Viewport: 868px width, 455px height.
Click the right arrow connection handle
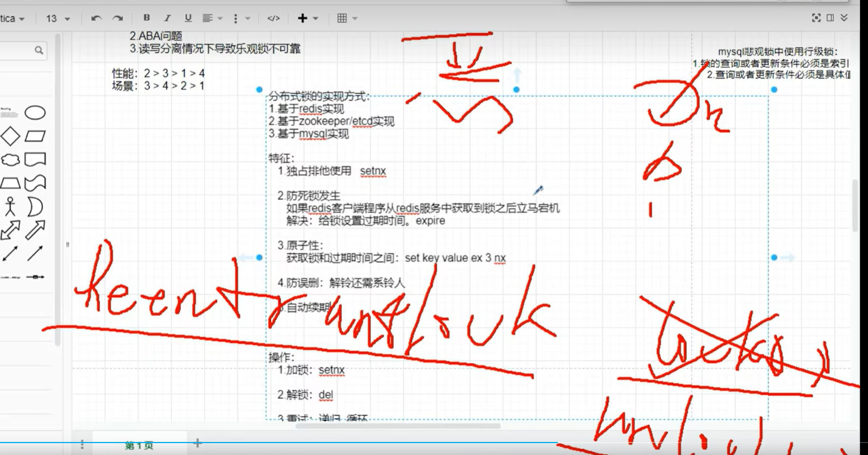tap(788, 257)
